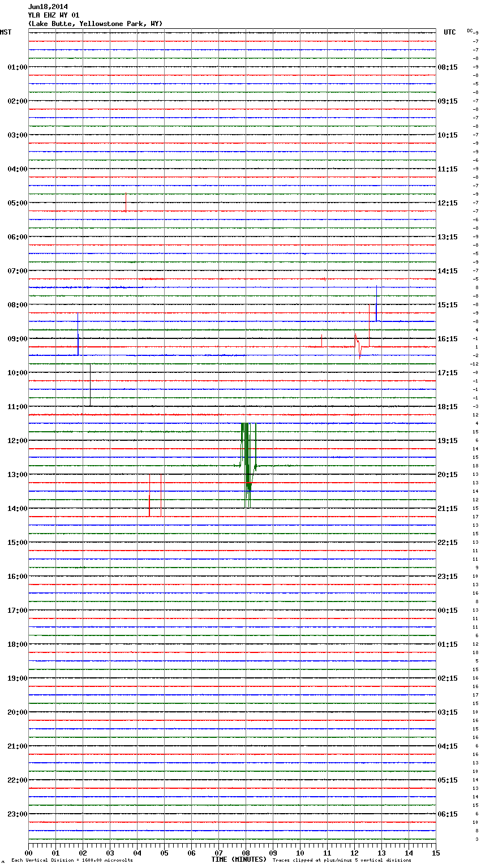Screen dimensions: 481x868
Task: Click the blue spike near the 07:30 trace at minute 13
Action: [376, 303]
